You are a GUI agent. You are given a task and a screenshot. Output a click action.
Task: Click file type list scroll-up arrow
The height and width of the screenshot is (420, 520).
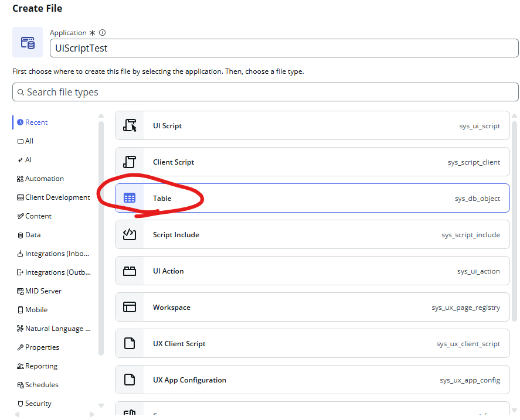(514, 116)
